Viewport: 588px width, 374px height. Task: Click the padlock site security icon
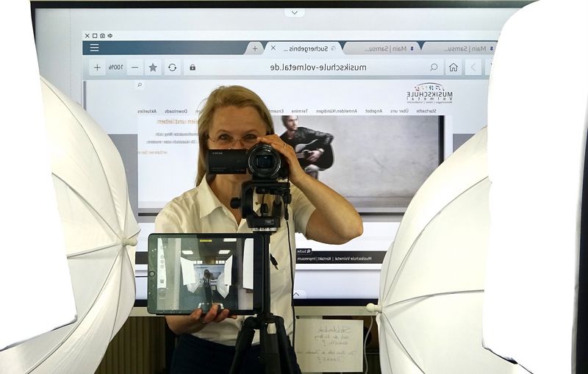click(193, 68)
